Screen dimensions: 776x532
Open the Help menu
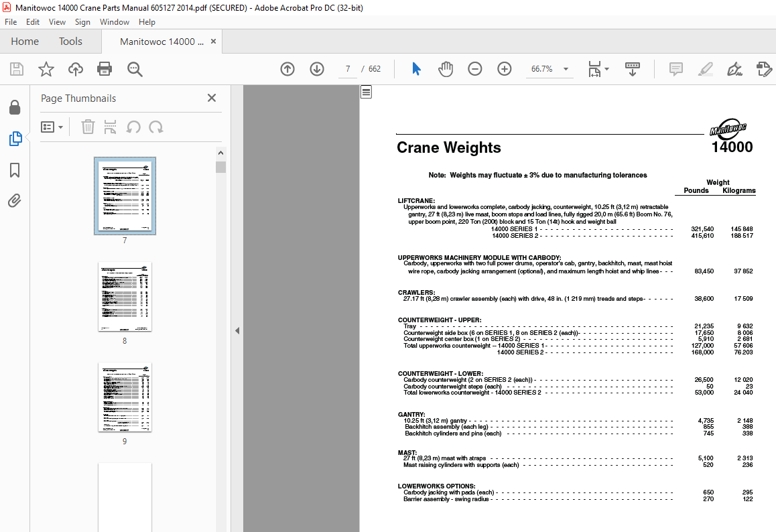pyautogui.click(x=147, y=21)
